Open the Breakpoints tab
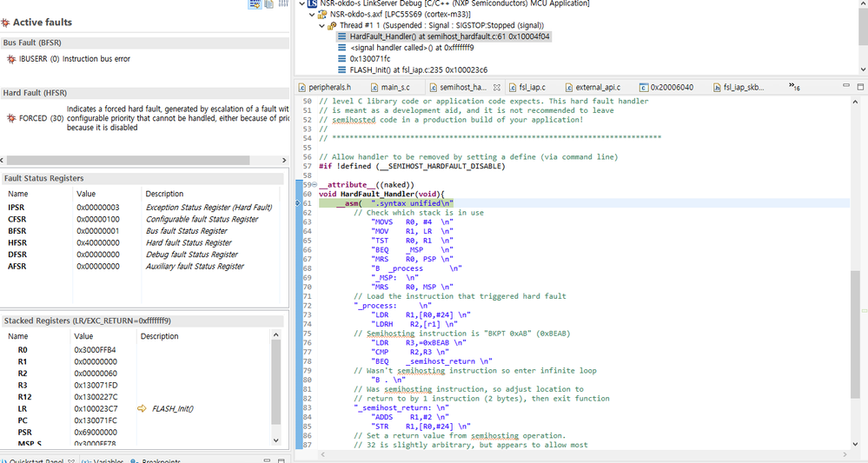 pyautogui.click(x=155, y=460)
